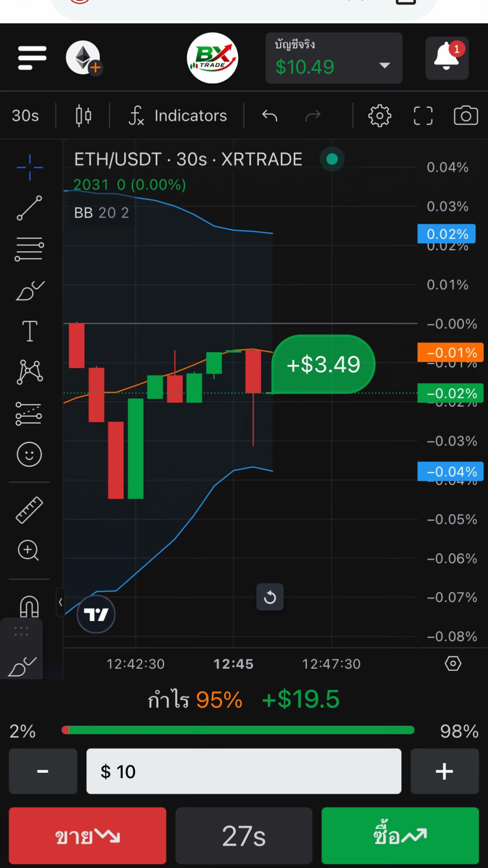This screenshot has width=488, height=868.
Task: Select the forecasting position tool
Action: tap(29, 413)
